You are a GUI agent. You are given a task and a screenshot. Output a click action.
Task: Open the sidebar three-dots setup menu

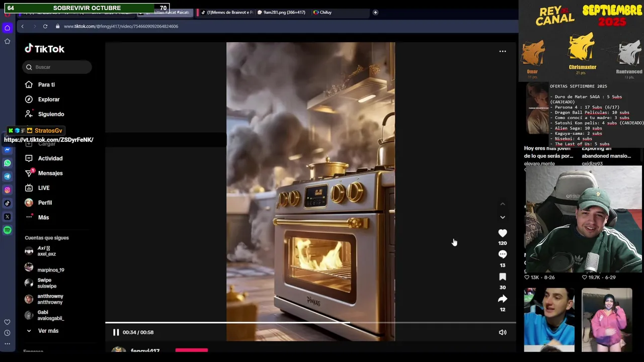pyautogui.click(x=7, y=344)
